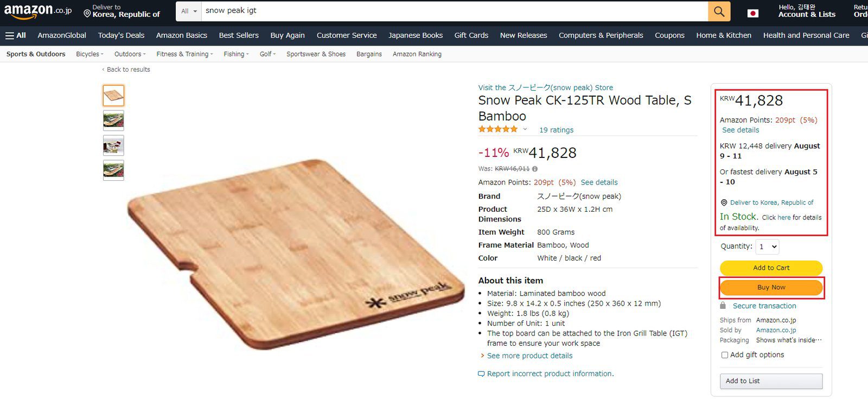
Task: Click the Amazon.co.jp logo
Action: 38,11
